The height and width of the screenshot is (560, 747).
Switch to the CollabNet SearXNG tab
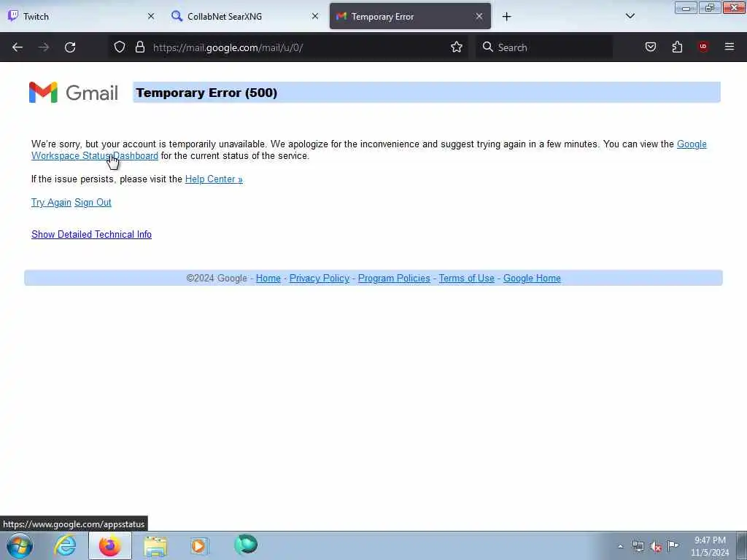point(245,16)
